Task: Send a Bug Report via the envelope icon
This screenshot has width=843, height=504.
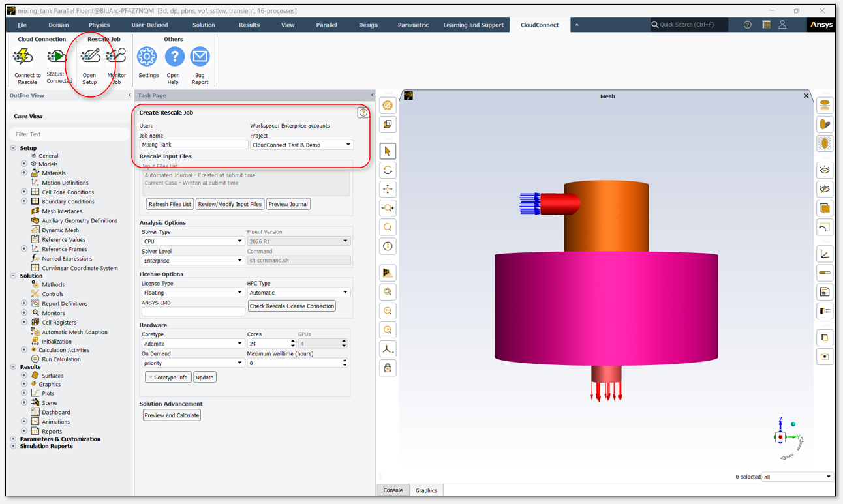Action: click(x=200, y=57)
